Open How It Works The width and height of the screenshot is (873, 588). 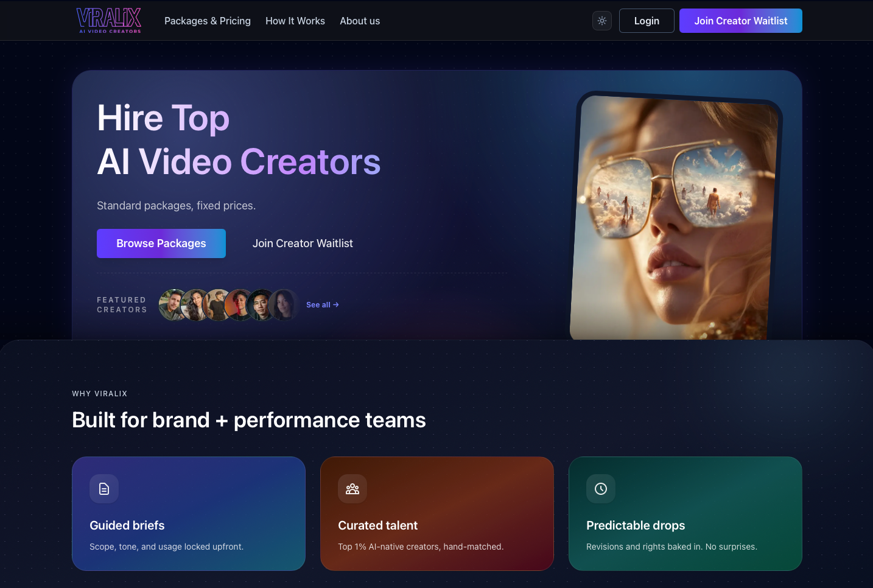295,21
